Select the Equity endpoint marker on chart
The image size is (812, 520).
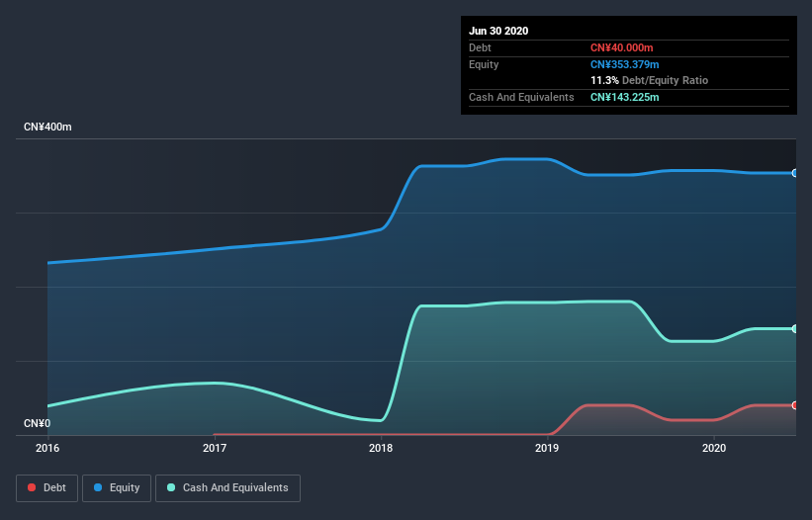click(x=795, y=173)
